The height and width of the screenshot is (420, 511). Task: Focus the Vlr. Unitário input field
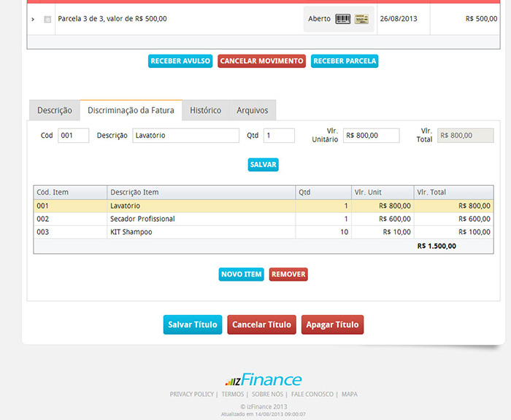[x=371, y=136]
